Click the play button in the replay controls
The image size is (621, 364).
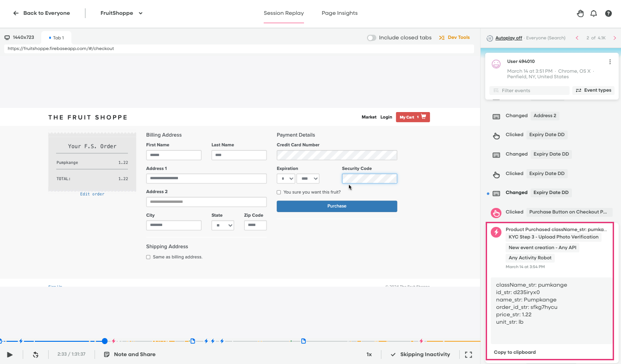(10, 355)
